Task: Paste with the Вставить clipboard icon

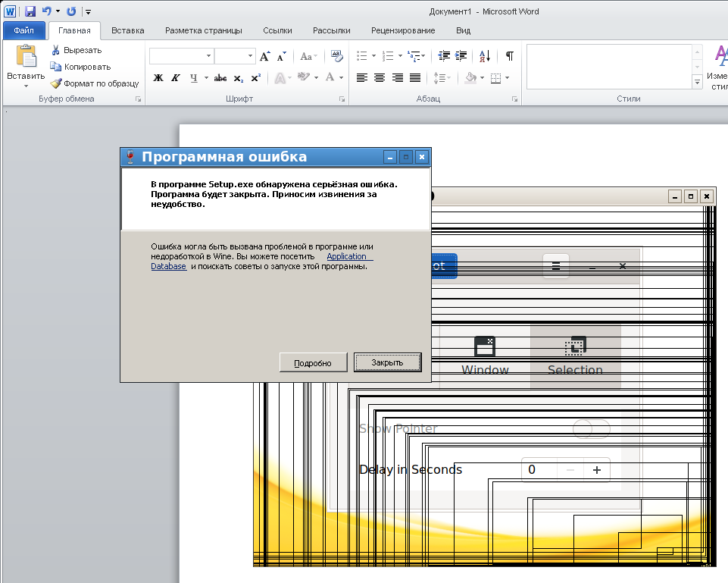Action: pyautogui.click(x=26, y=56)
